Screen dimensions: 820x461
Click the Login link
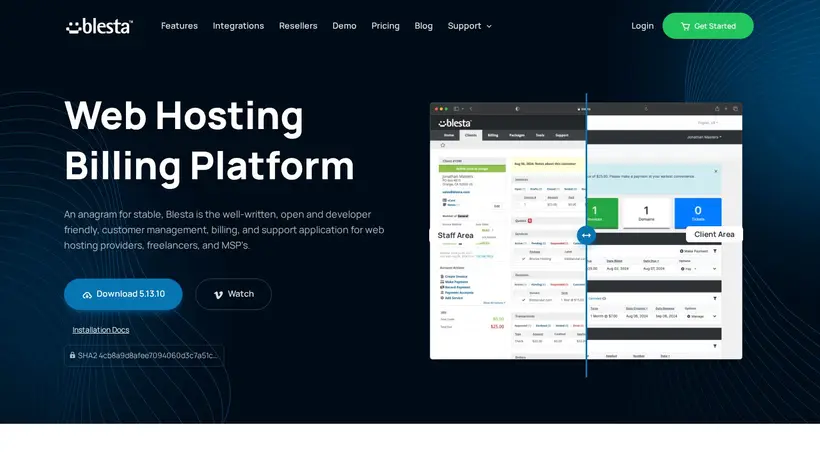(x=642, y=26)
